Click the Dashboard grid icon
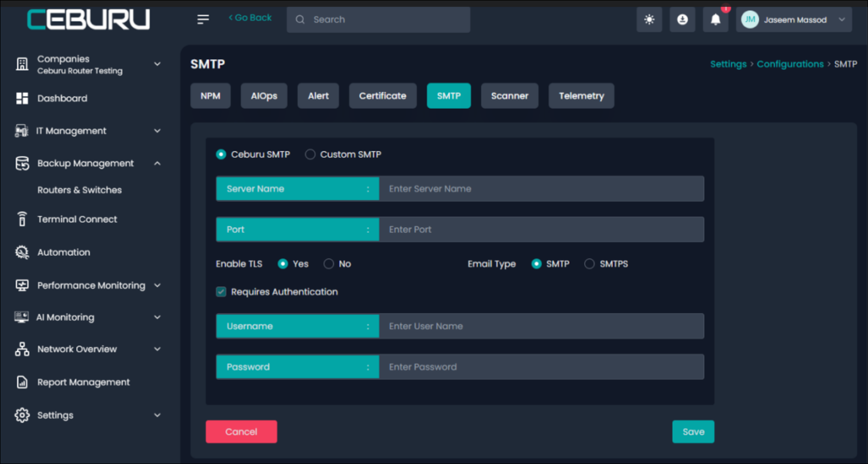 pyautogui.click(x=22, y=98)
